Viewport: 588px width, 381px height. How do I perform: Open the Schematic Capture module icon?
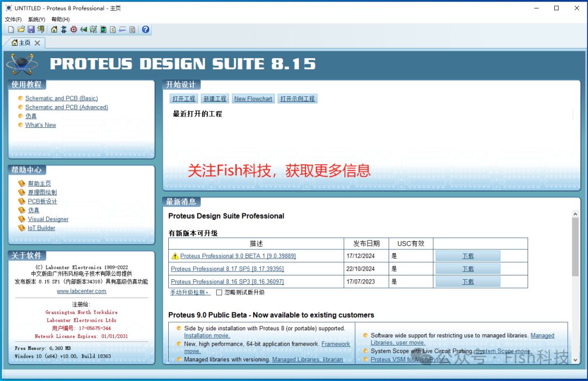[x=64, y=29]
